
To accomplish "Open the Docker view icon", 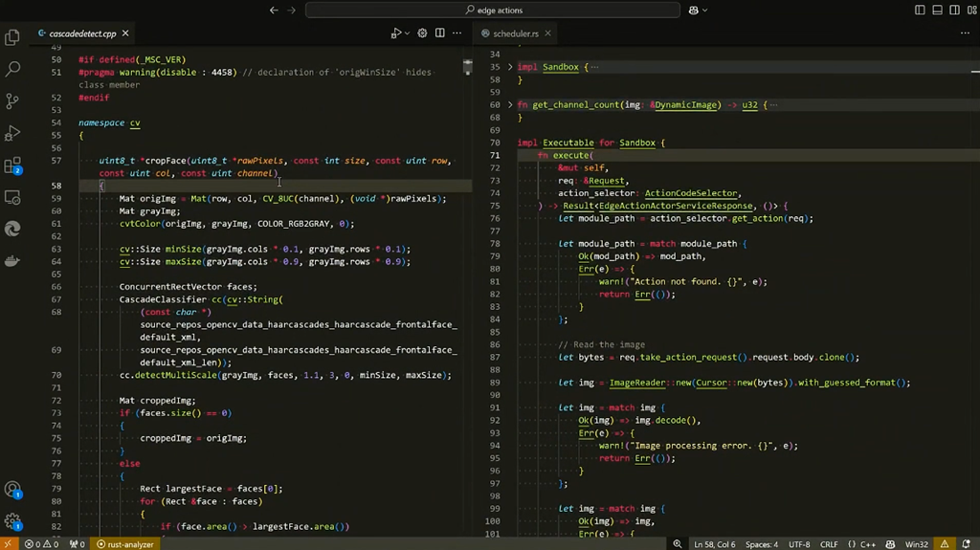I will tap(12, 261).
